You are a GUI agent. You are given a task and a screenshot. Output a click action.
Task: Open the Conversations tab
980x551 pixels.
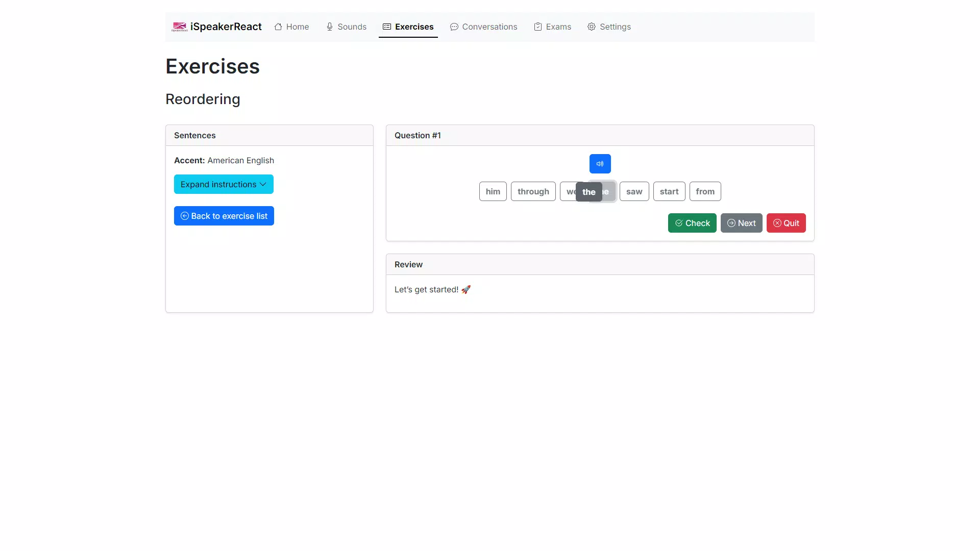(483, 27)
